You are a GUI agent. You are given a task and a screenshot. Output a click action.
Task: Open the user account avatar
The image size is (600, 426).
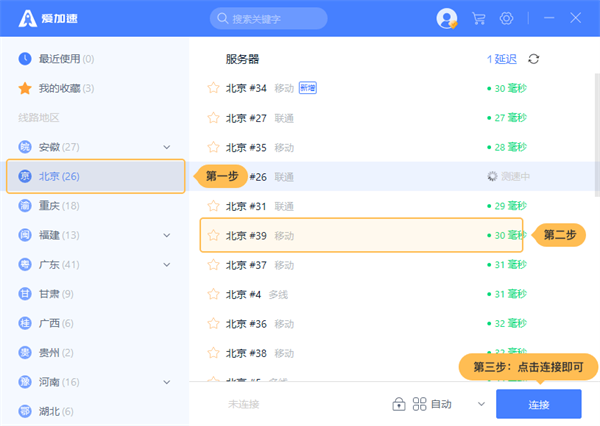[447, 19]
